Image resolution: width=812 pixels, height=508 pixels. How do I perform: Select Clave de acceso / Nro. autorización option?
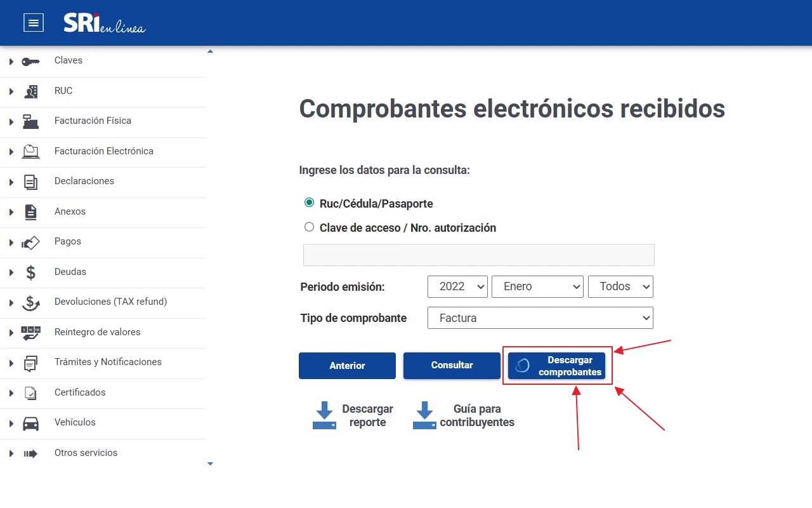click(x=310, y=227)
